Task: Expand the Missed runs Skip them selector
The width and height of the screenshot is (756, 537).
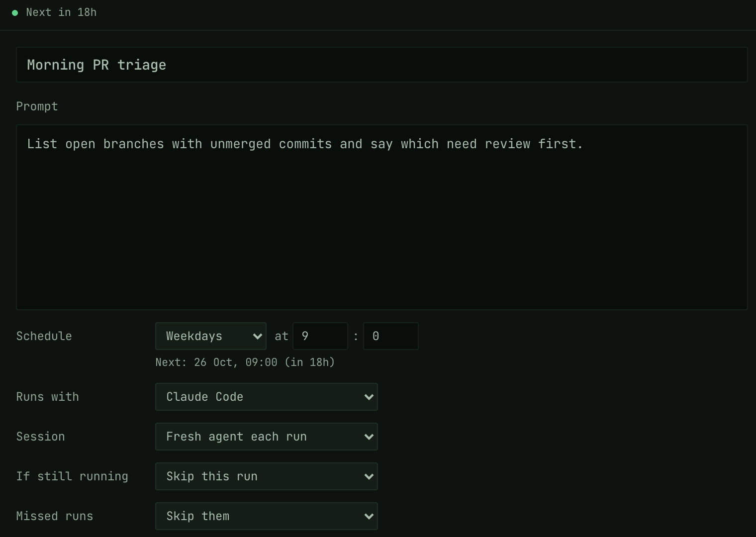Action: [x=267, y=516]
